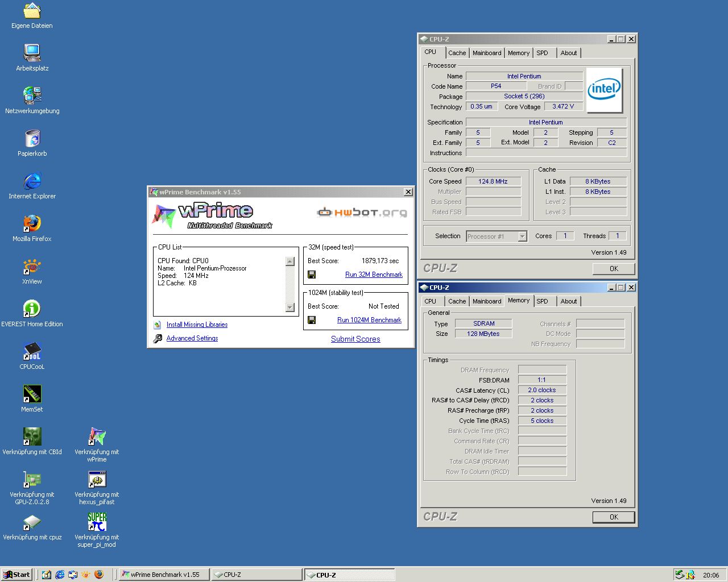Switch to Cache tab in top CPU-Z
This screenshot has width=728, height=582.
coord(457,53)
